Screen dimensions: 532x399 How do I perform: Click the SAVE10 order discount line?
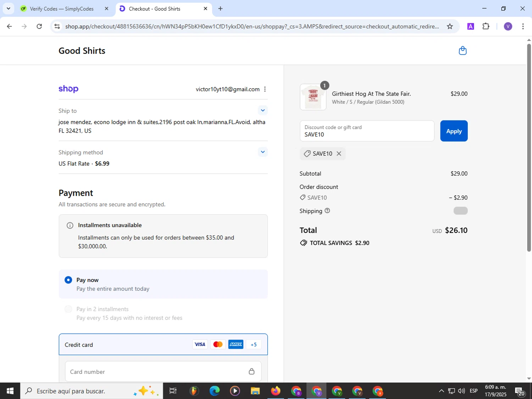pyautogui.click(x=383, y=198)
